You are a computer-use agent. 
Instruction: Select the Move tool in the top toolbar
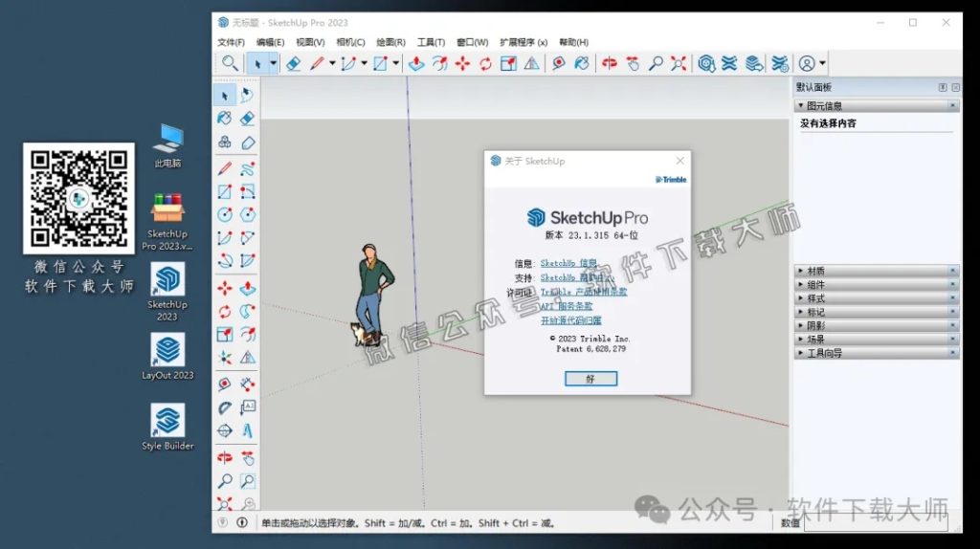462,63
